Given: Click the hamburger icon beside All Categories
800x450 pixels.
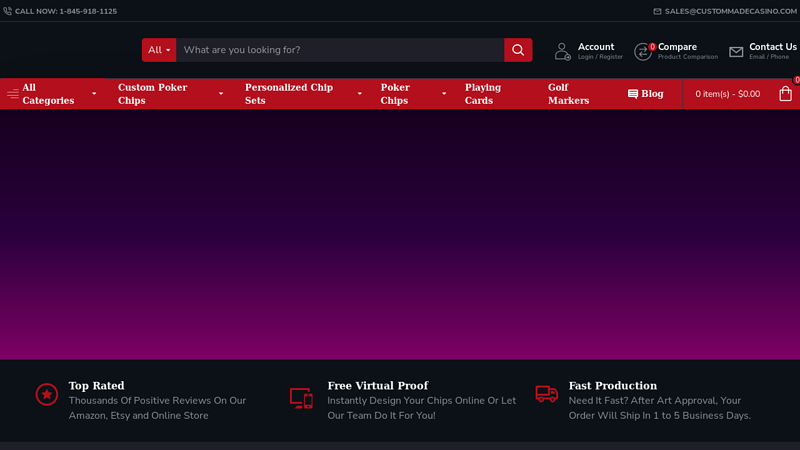Looking at the screenshot, I should 13,94.
